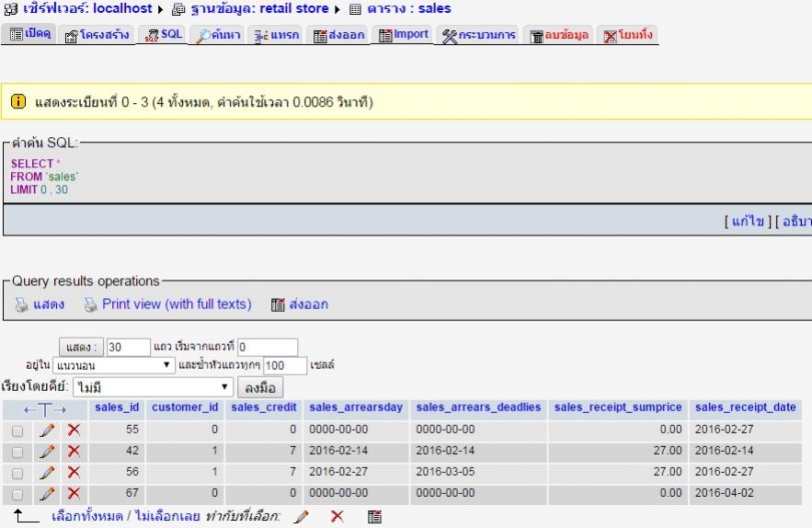Click the Print view (with full texts) link
The height and width of the screenshot is (528, 812).
coord(176,304)
